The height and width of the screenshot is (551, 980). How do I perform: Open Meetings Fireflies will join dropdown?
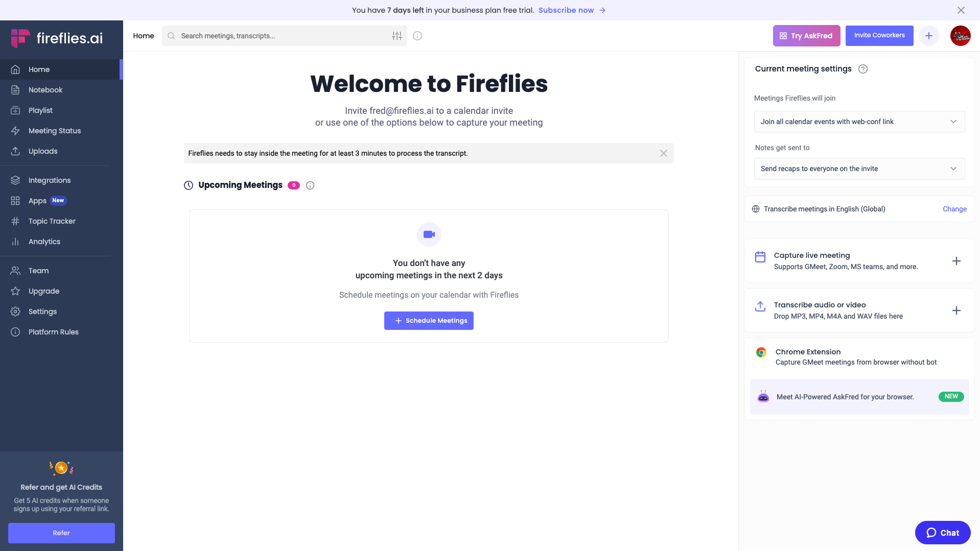[x=859, y=122]
